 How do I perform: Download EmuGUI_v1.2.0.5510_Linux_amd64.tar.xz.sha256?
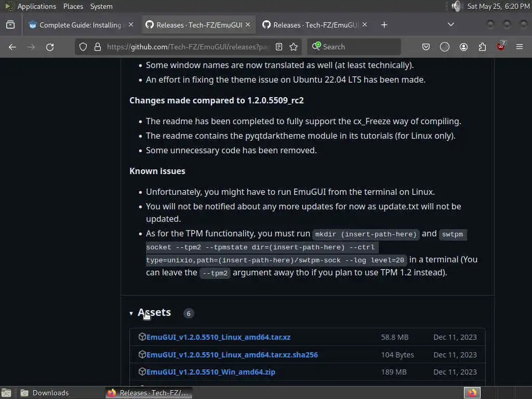coord(232,354)
